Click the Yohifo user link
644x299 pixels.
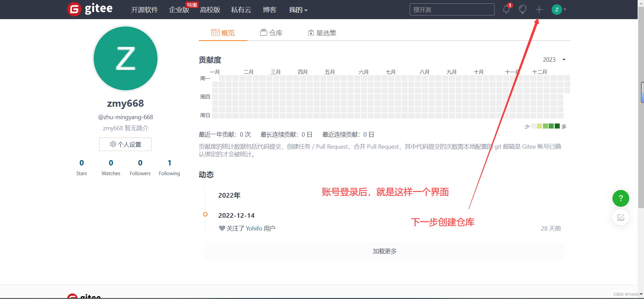[254, 229]
